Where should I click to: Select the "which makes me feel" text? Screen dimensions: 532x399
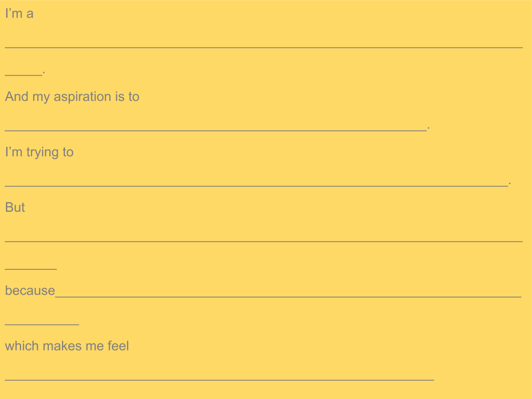(67, 346)
